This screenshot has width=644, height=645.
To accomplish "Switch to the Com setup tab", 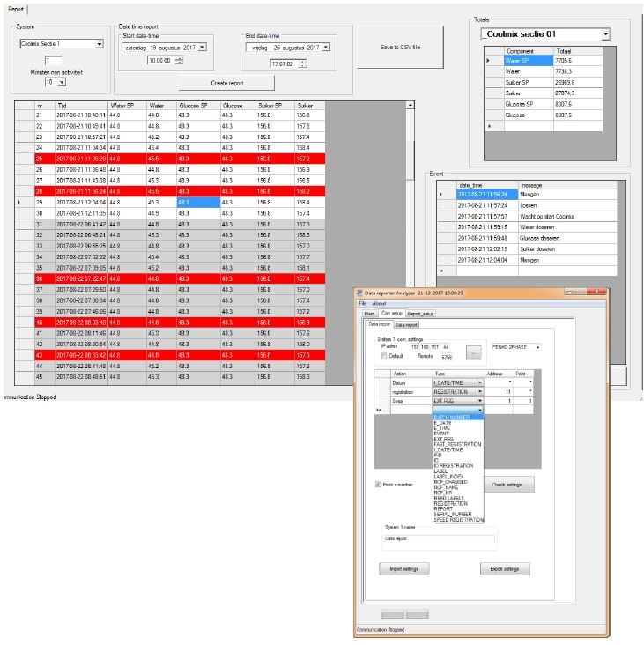I will pyautogui.click(x=391, y=313).
